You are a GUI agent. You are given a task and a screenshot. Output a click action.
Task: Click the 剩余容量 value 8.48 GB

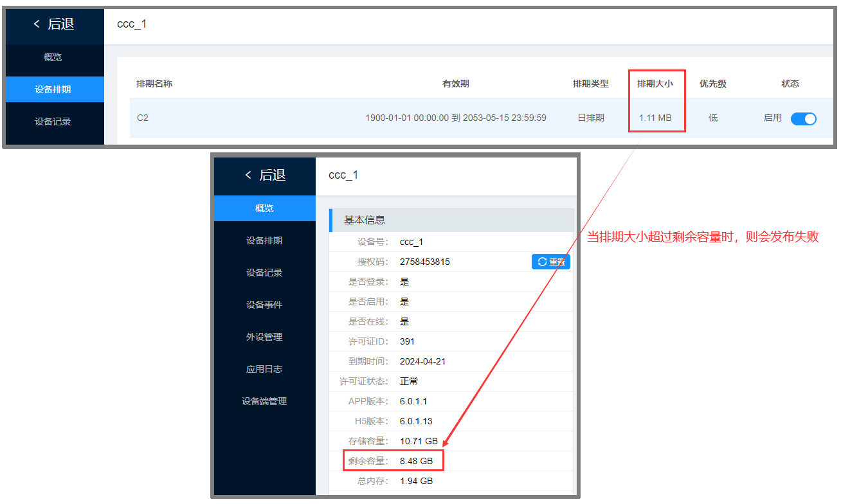[x=417, y=461]
